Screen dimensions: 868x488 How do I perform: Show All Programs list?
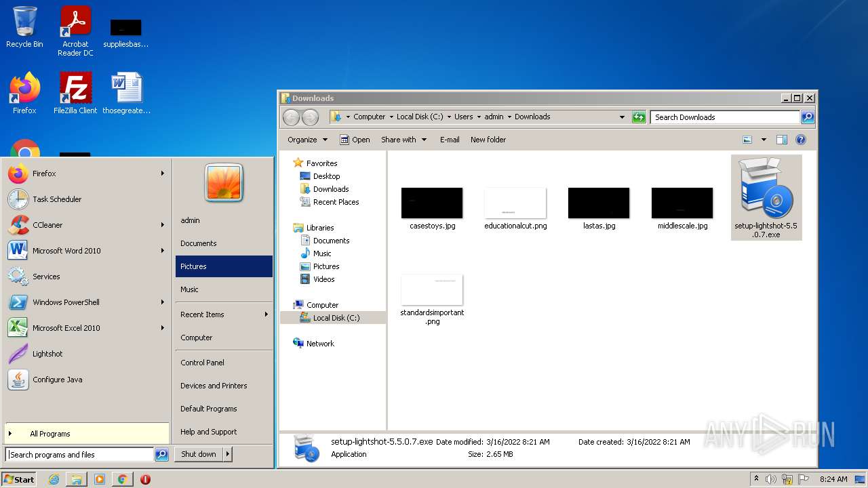pos(87,434)
